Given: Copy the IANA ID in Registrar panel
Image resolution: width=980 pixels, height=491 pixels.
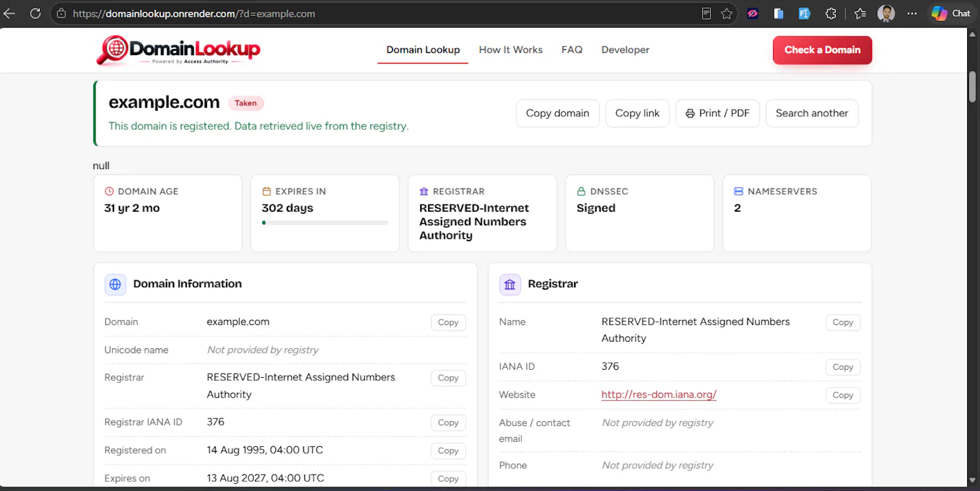Looking at the screenshot, I should (x=843, y=367).
